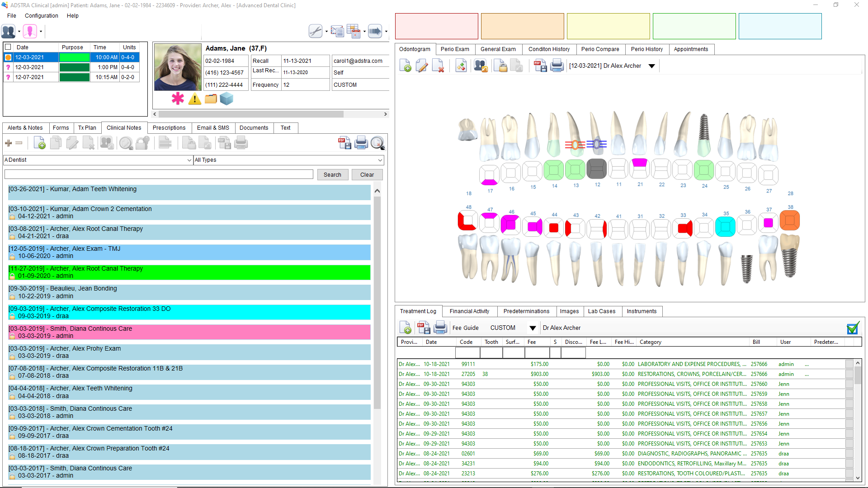Open the CUSTOM Fee Guide dropdown
This screenshot has width=868, height=488.
tap(532, 328)
